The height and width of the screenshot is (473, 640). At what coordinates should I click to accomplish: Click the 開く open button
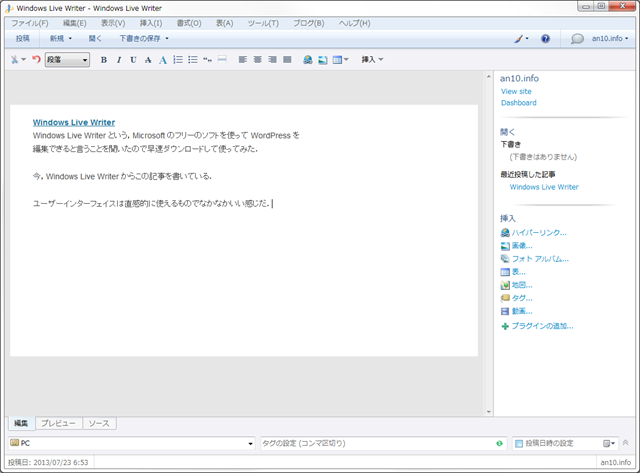(x=95, y=38)
